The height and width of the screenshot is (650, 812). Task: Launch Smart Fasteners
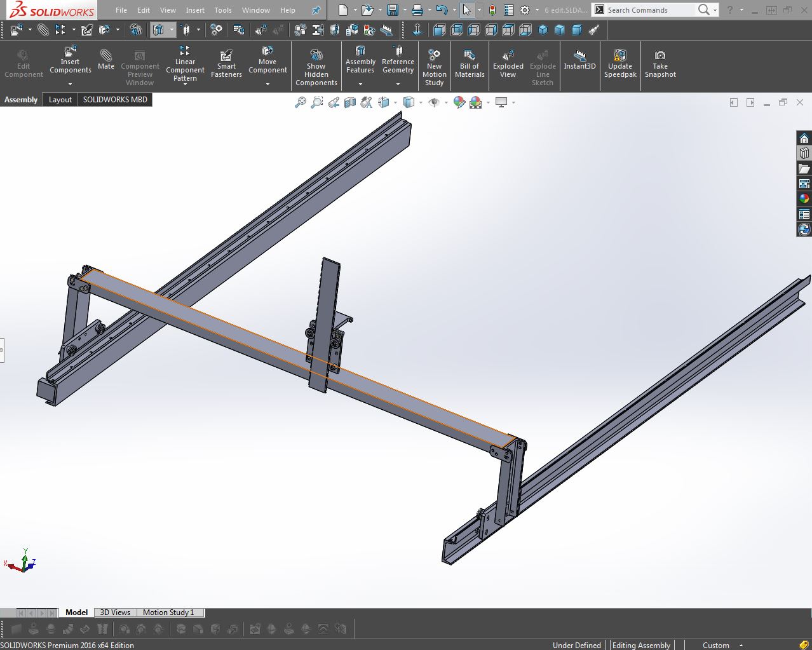226,64
